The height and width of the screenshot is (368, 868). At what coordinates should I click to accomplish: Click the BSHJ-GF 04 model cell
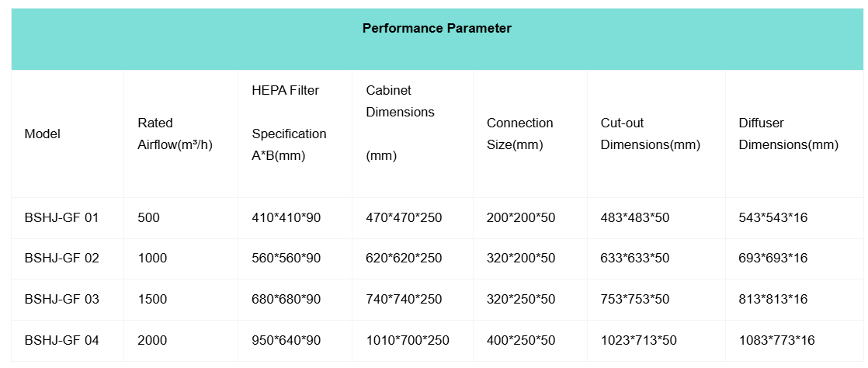click(x=62, y=341)
